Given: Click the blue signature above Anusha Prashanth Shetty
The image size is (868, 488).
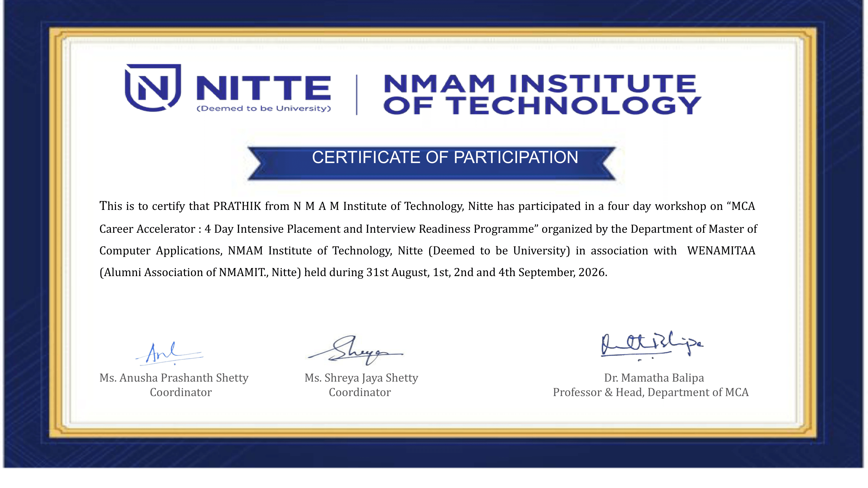Looking at the screenshot, I should pyautogui.click(x=169, y=353).
